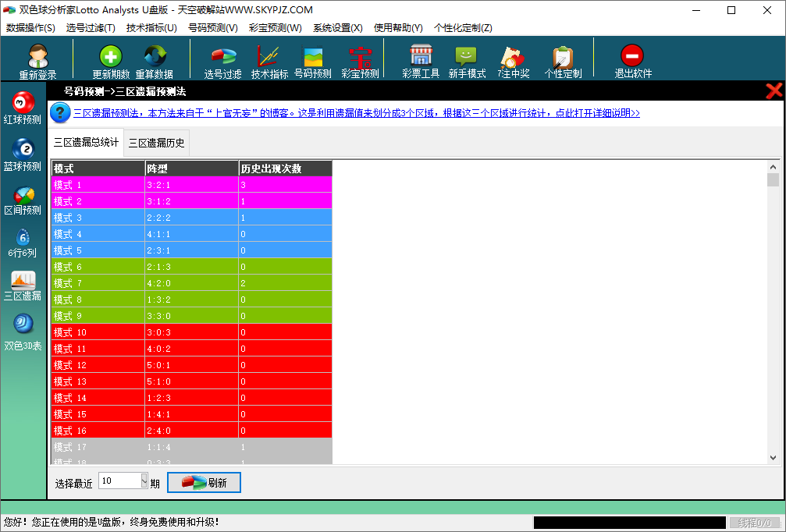Image resolution: width=786 pixels, height=532 pixels.
Task: Select the row 模式 2
Action: pyautogui.click(x=191, y=201)
